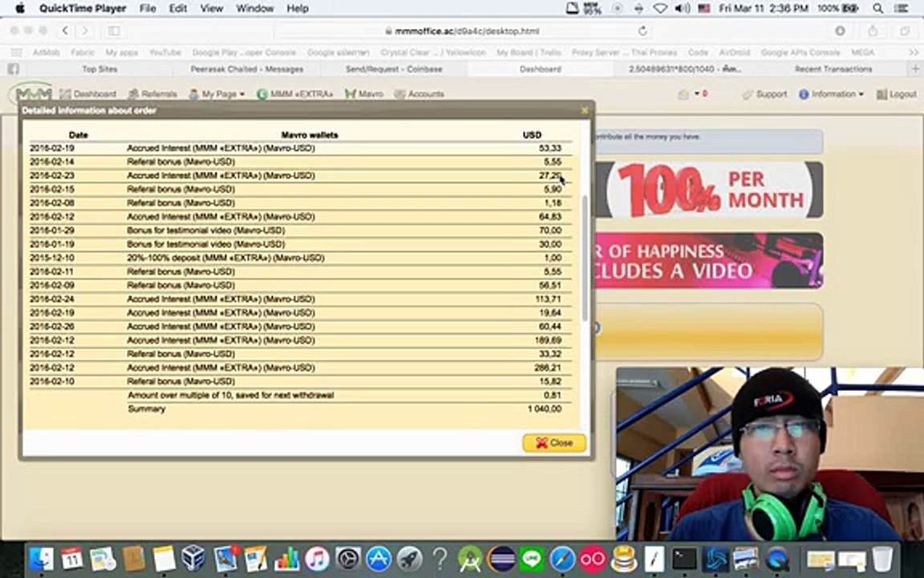This screenshot has height=578, width=924.
Task: Click the Summary total 1 040,00
Action: click(x=545, y=409)
